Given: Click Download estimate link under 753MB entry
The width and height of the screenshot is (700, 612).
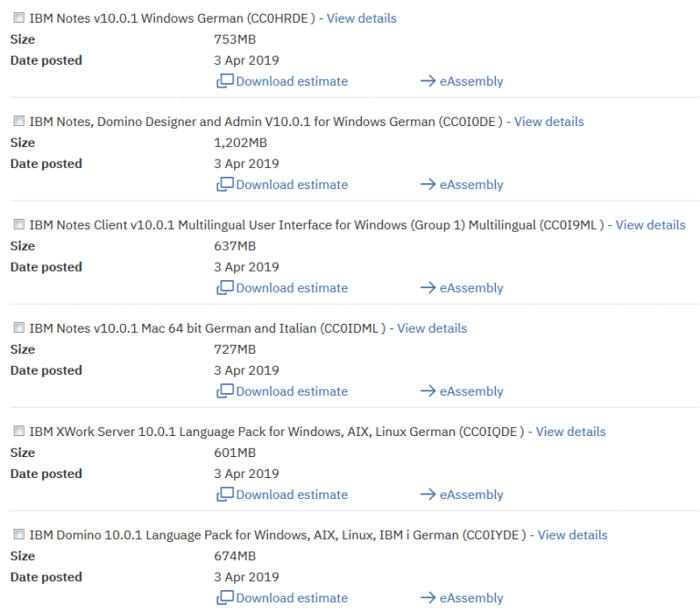Looking at the screenshot, I should coord(292,81).
